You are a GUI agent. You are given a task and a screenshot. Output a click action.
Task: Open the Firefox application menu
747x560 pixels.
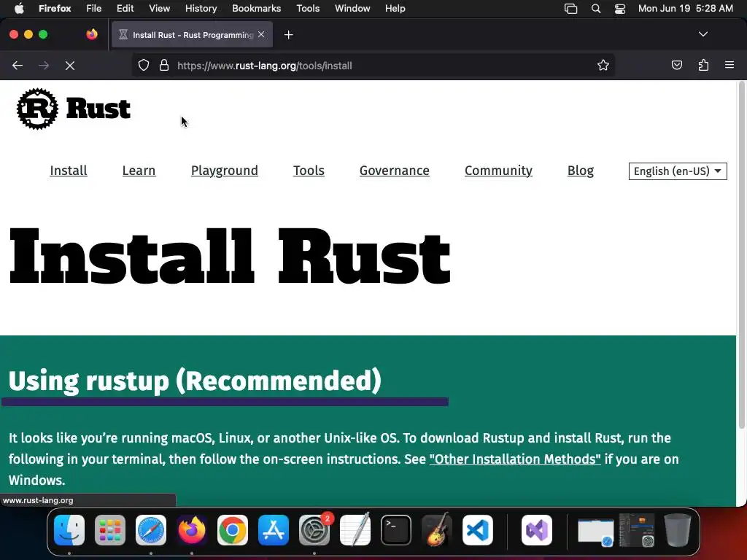point(55,8)
